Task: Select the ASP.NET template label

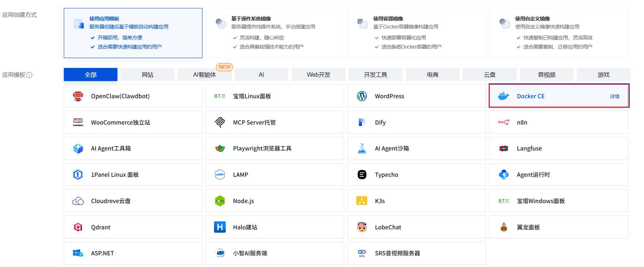Action: point(102,253)
